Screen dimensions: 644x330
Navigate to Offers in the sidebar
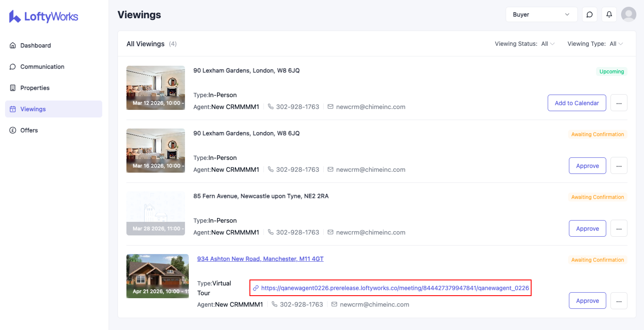pyautogui.click(x=29, y=130)
